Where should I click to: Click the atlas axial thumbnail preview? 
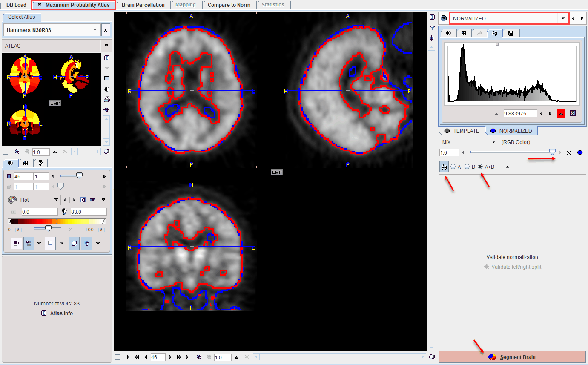tap(25, 77)
